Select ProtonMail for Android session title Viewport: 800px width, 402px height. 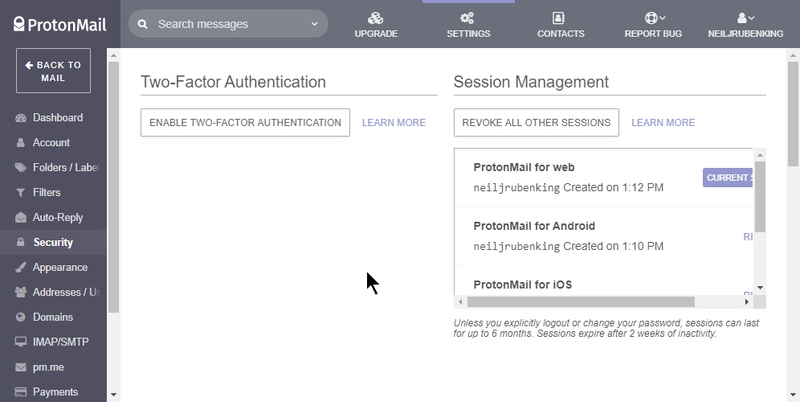[x=534, y=226]
